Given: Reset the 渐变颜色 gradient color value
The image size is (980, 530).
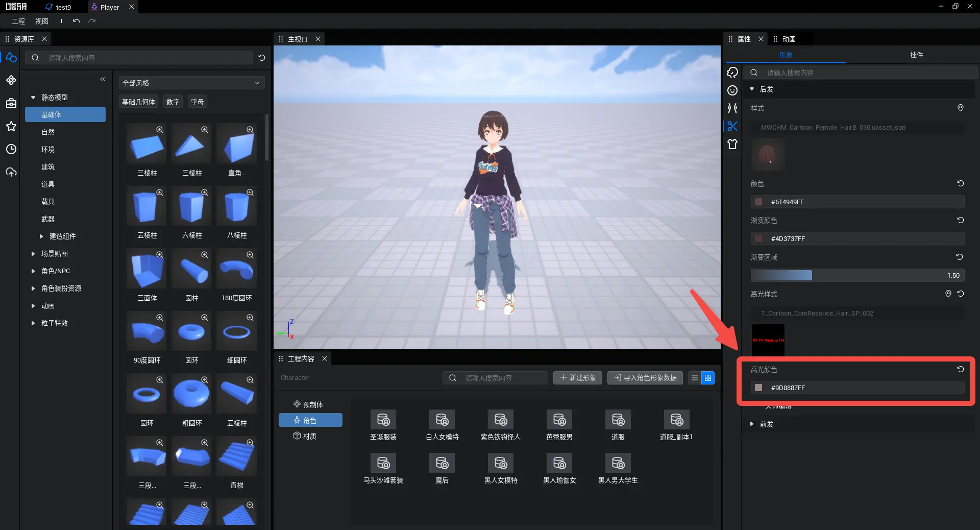Looking at the screenshot, I should pos(960,220).
